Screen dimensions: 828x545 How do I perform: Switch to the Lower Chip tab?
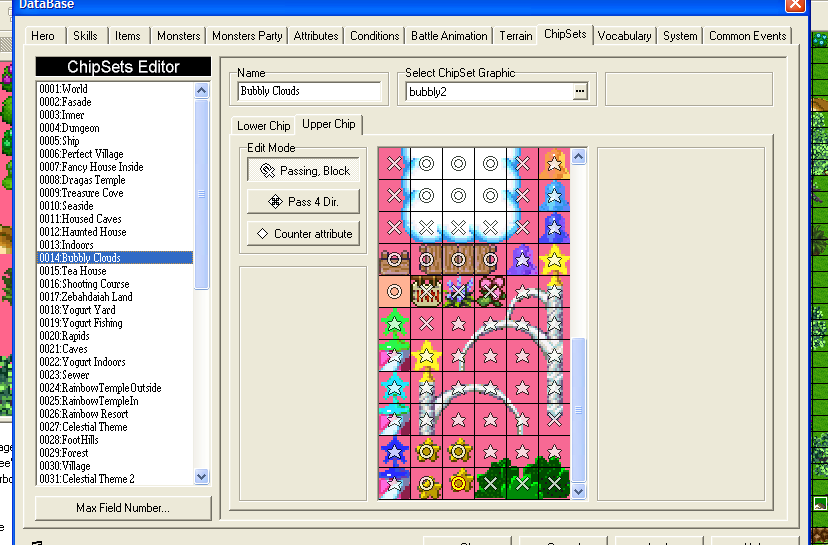(263, 126)
